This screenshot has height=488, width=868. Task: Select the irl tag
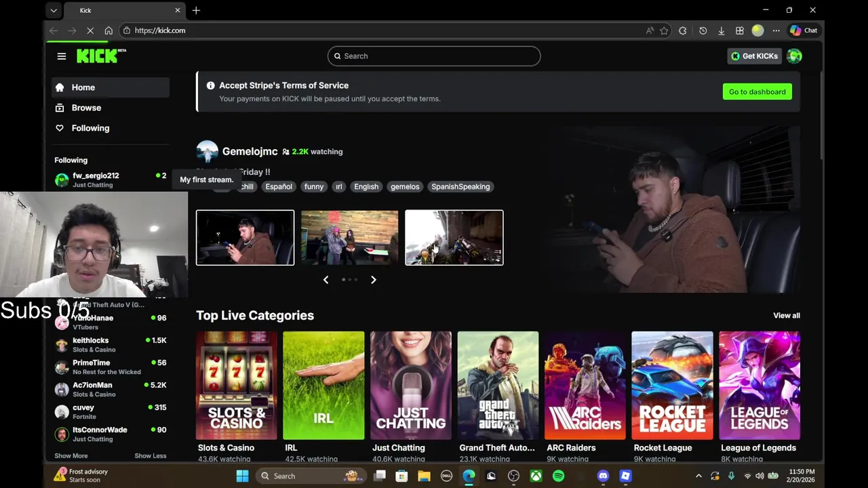(338, 186)
